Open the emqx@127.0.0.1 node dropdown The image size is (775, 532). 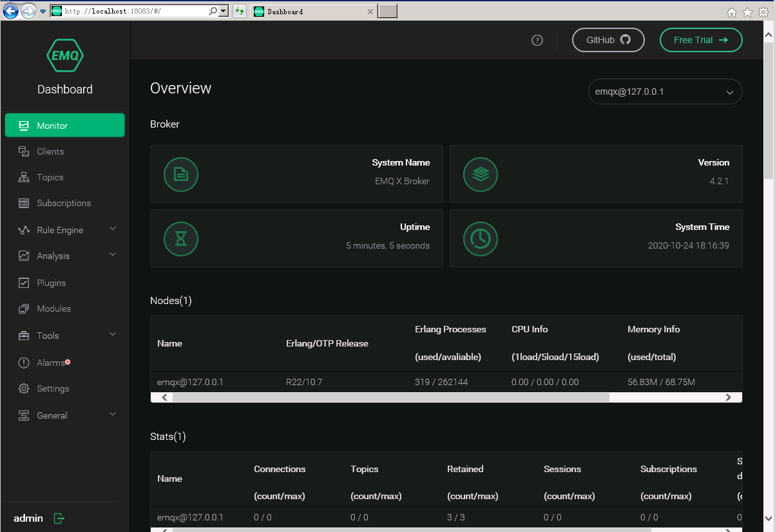[x=665, y=91]
